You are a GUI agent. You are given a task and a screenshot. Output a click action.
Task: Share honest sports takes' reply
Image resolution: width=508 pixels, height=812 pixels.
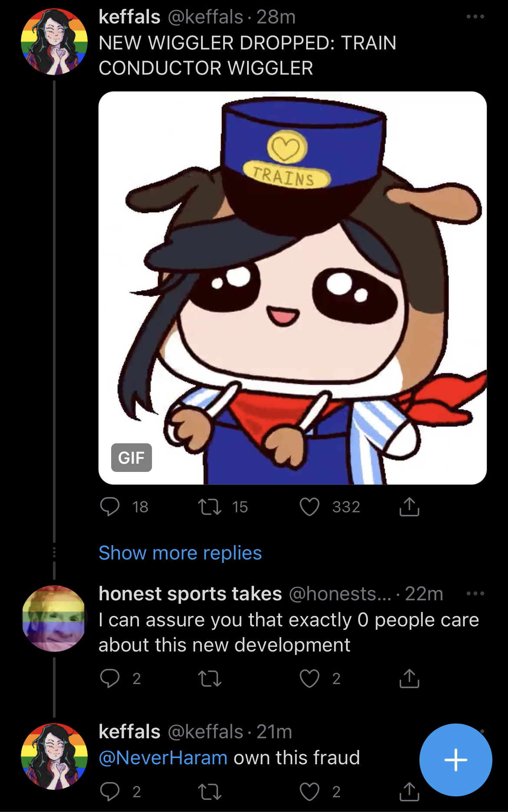click(409, 678)
